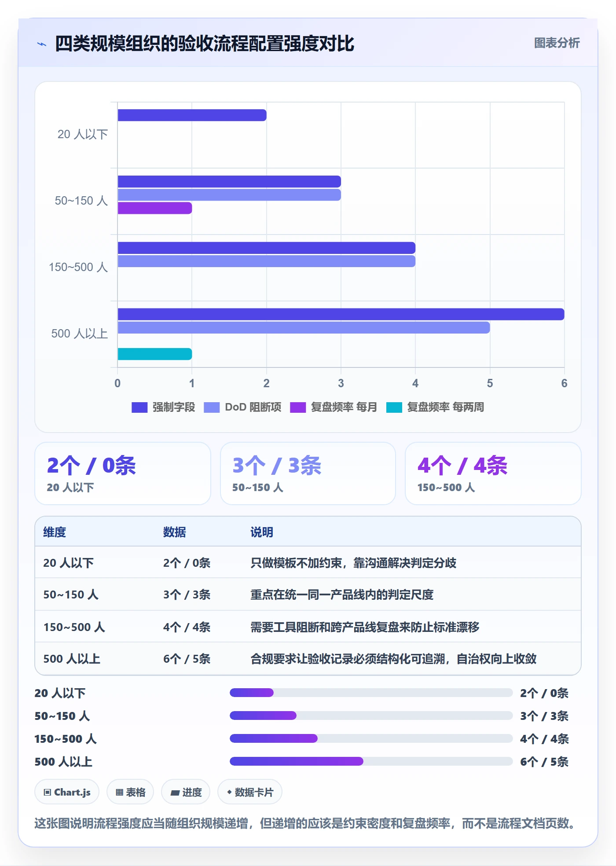
Task: Select the 4个 / 4条 data card
Action: pyautogui.click(x=493, y=473)
